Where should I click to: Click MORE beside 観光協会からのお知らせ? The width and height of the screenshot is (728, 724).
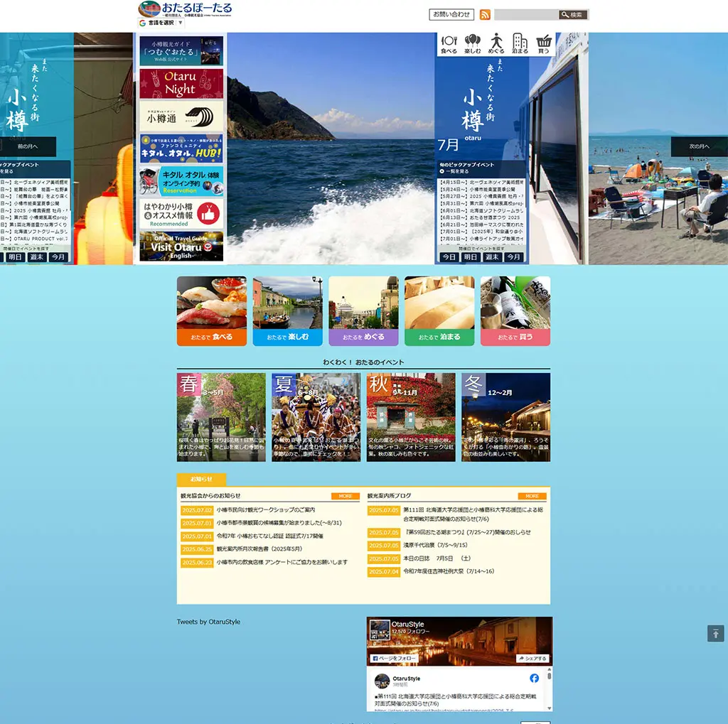[345, 496]
